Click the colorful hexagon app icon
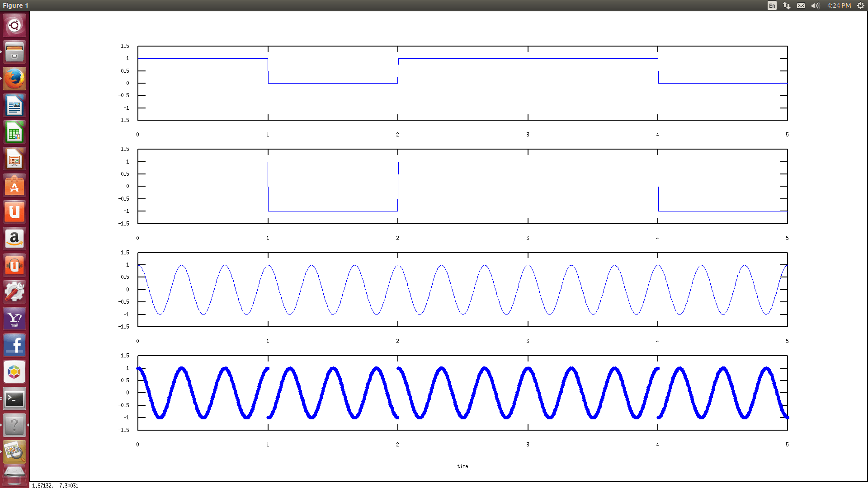The width and height of the screenshot is (868, 488). 14,372
